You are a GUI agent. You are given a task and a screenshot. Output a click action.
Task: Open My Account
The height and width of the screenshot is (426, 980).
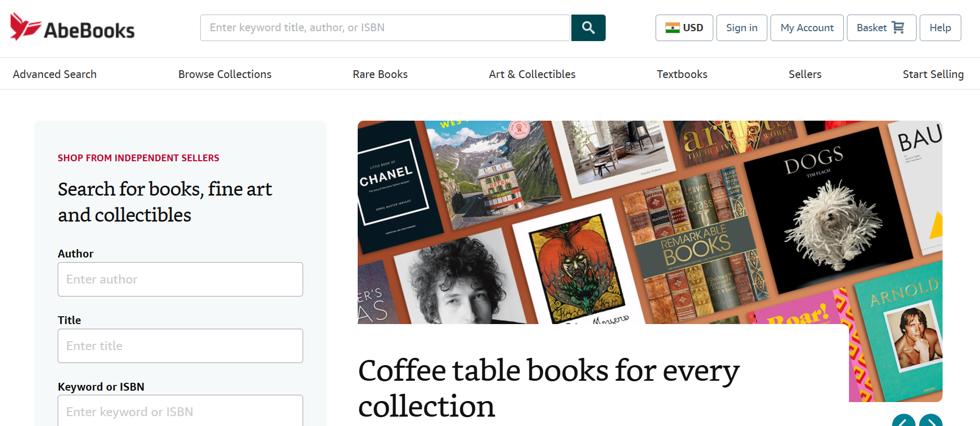tap(806, 28)
